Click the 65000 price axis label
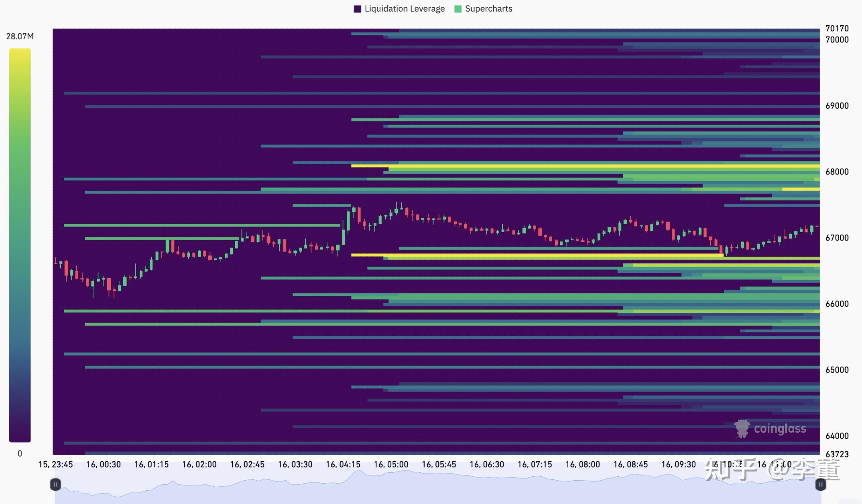This screenshot has height=504, width=862. tap(837, 370)
